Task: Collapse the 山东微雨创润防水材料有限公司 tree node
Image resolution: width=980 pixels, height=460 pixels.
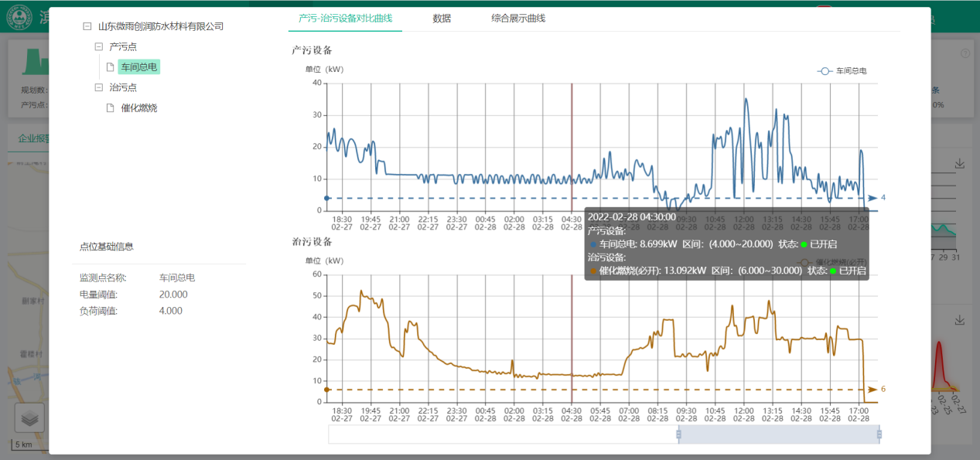Action: coord(87,26)
